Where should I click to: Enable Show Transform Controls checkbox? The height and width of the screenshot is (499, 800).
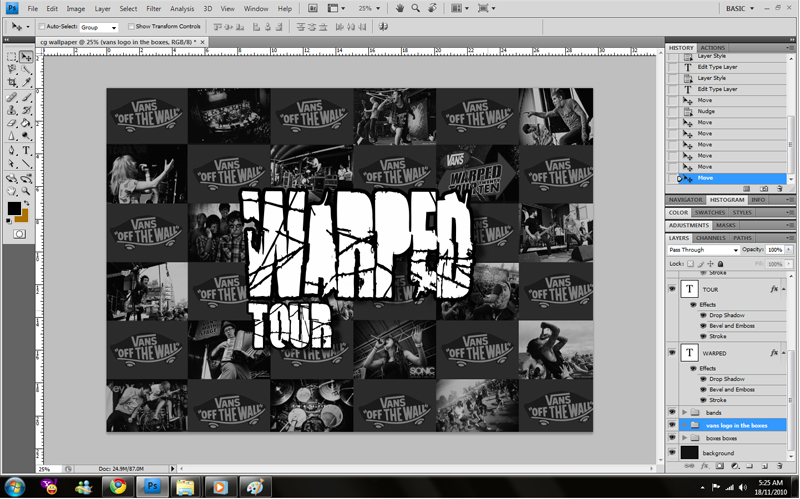(x=131, y=27)
